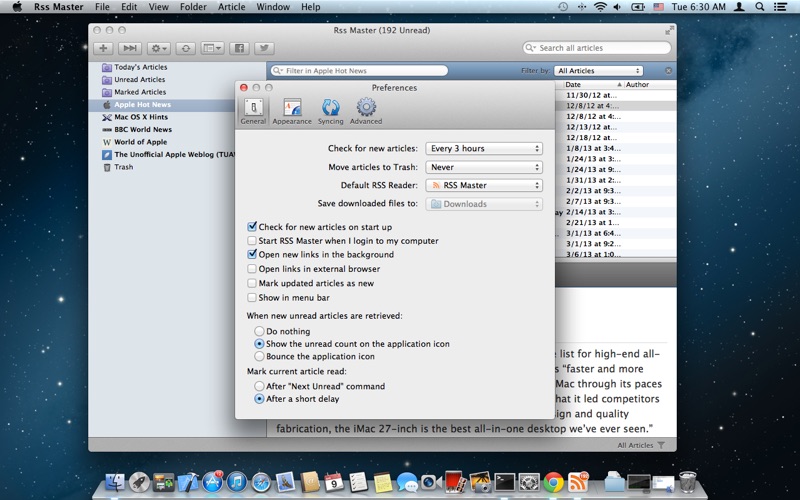Sort articles by the Date column header
This screenshot has width=800, height=500.
pos(593,85)
